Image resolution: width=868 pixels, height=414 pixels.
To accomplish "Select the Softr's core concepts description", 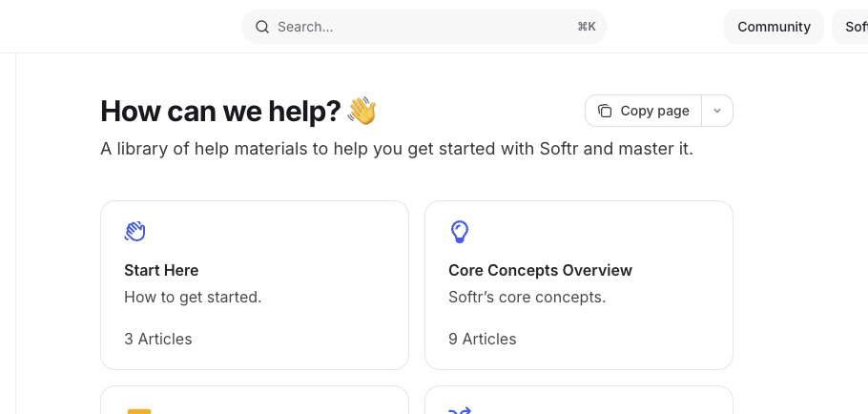I will 527,297.
